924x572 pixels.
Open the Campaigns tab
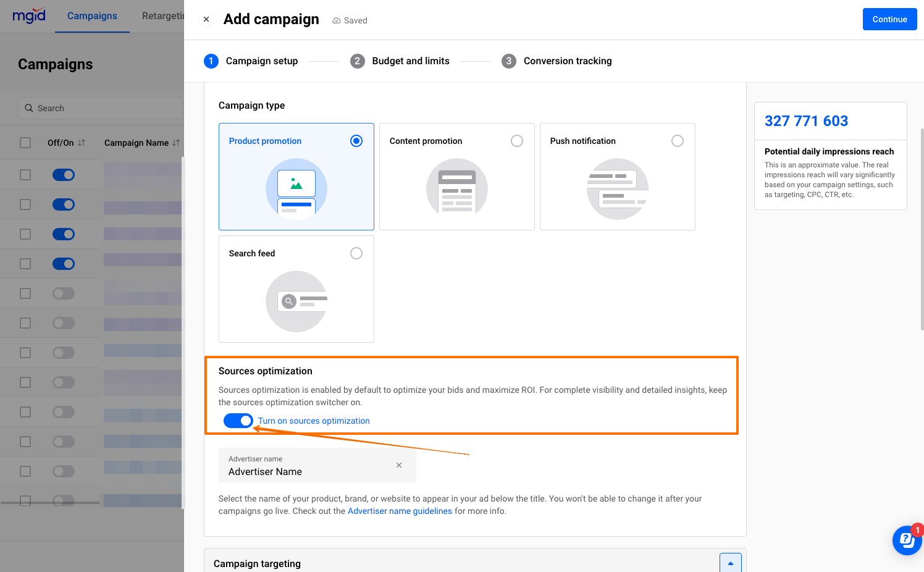(92, 15)
